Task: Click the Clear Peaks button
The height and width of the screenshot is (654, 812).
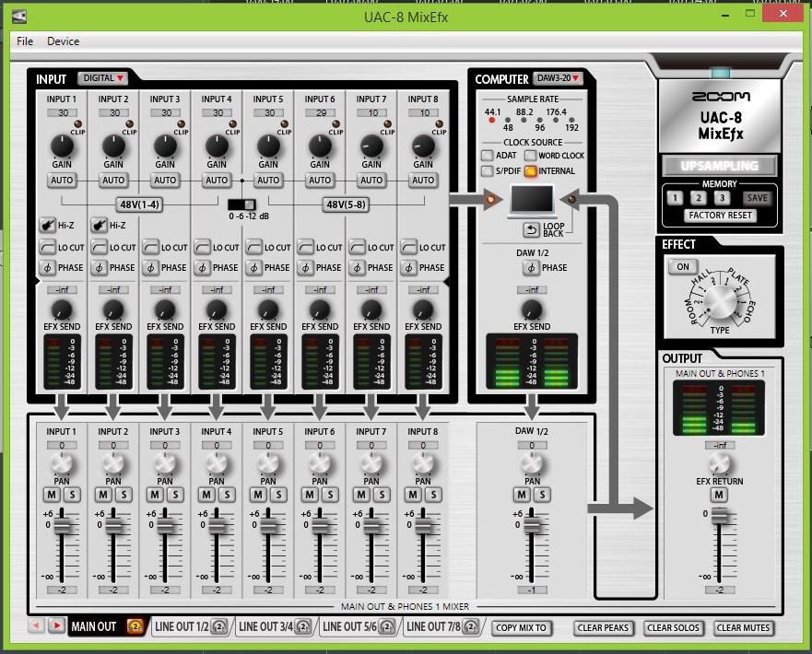Action: click(603, 627)
